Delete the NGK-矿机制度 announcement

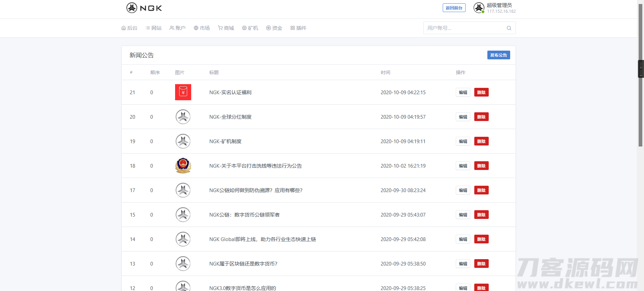(x=481, y=141)
